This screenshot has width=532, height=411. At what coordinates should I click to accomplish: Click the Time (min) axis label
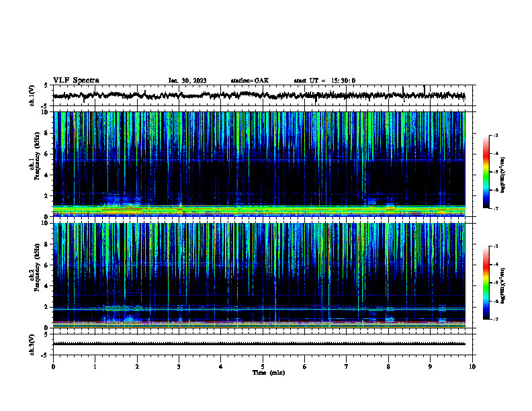tap(269, 373)
